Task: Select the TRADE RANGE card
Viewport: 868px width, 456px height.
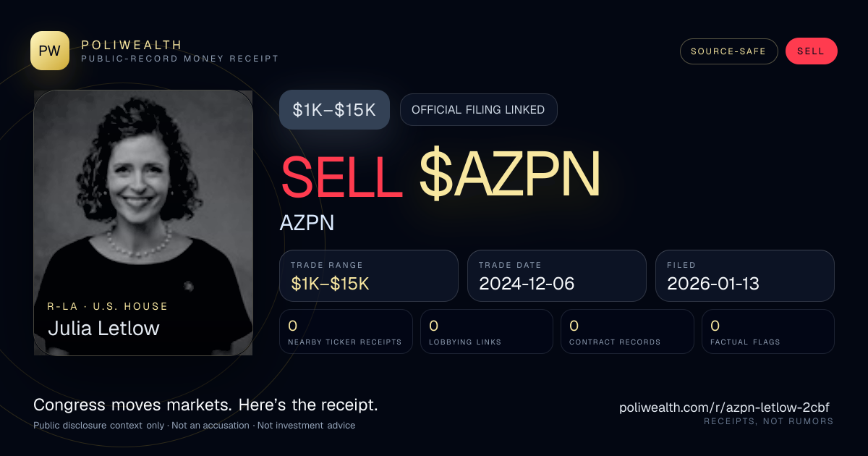Action: point(369,276)
